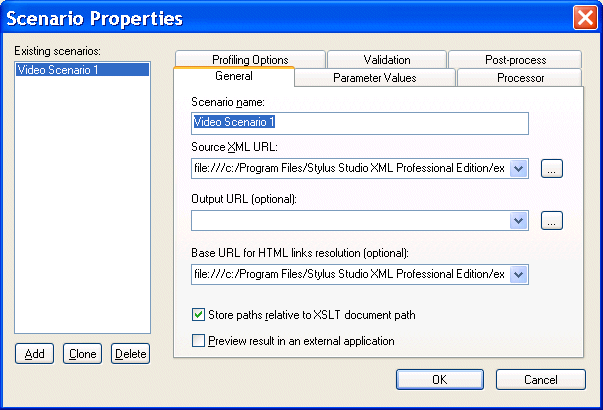Screen dimensions: 603x410
Task: Go to the Post-process tab
Action: click(x=511, y=60)
